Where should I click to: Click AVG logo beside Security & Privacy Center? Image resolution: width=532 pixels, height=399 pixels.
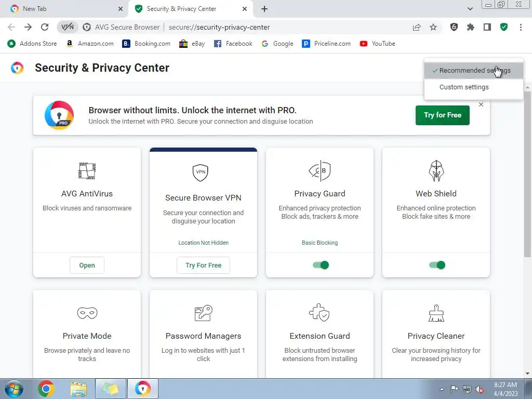point(17,68)
